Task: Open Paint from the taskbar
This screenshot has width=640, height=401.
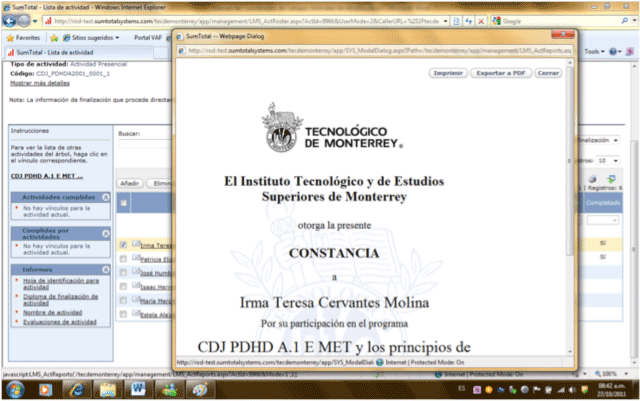Action: [200, 390]
